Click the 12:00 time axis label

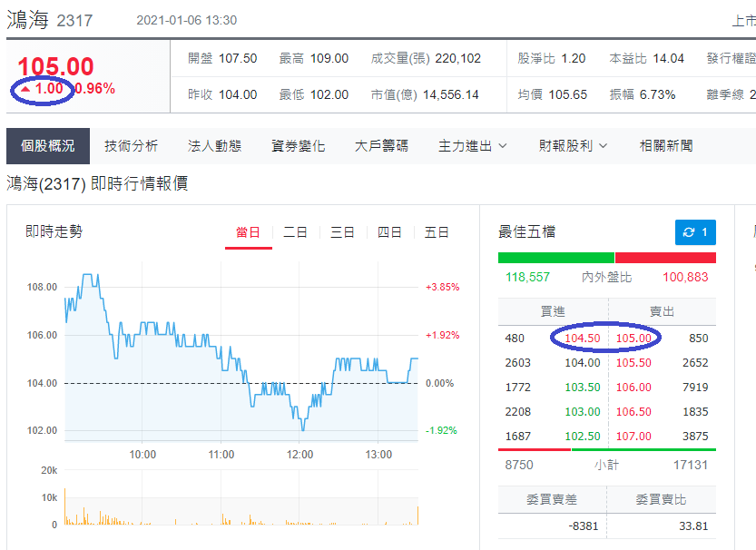tap(299, 455)
